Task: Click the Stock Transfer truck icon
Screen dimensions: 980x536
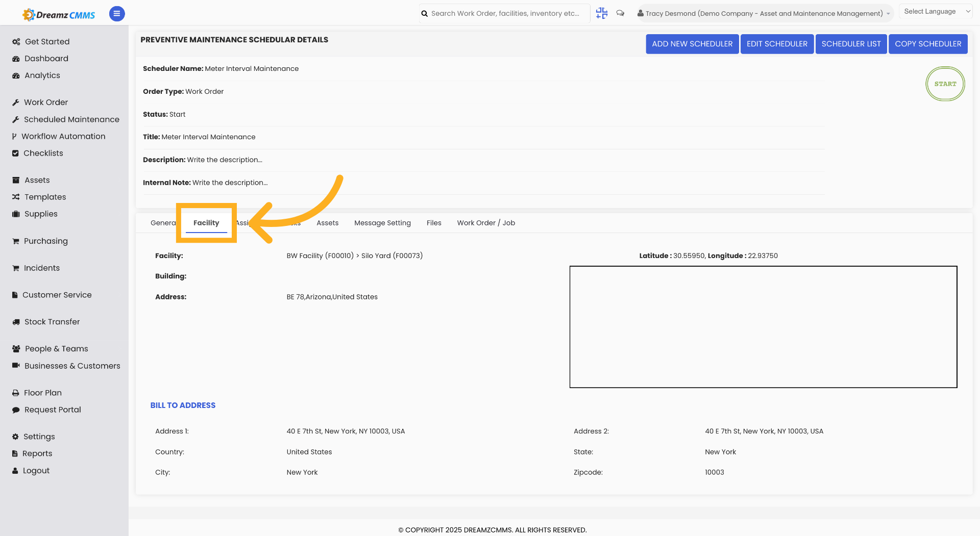Action: [16, 322]
